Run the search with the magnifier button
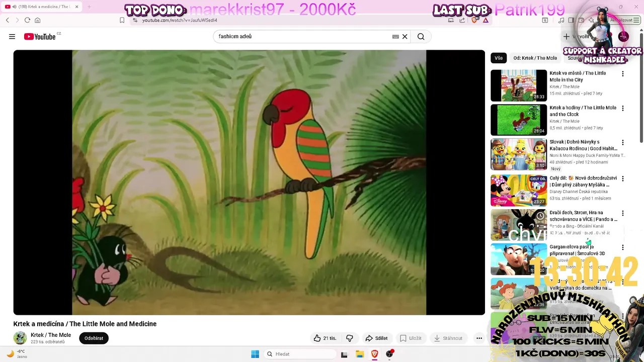The width and height of the screenshot is (644, 362). point(421,37)
